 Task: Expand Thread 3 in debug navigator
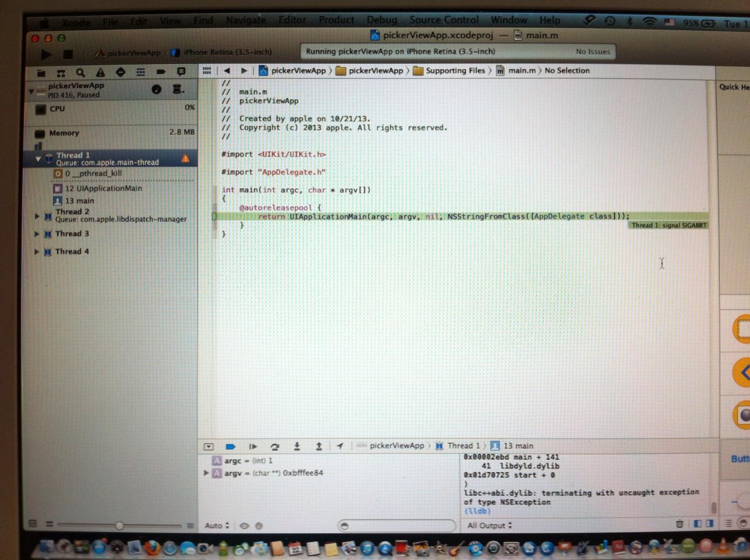coord(37,234)
